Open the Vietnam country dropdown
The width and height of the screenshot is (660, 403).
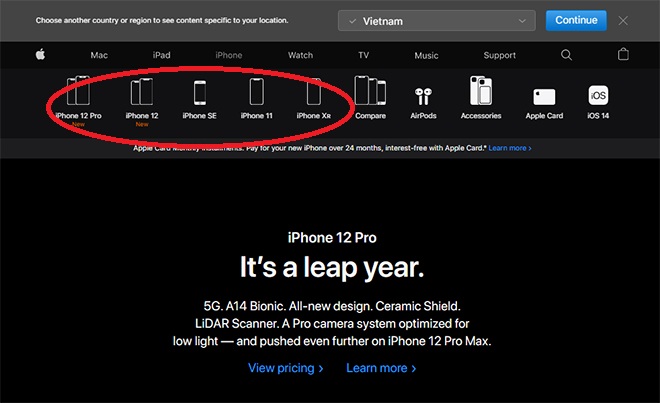pos(436,21)
